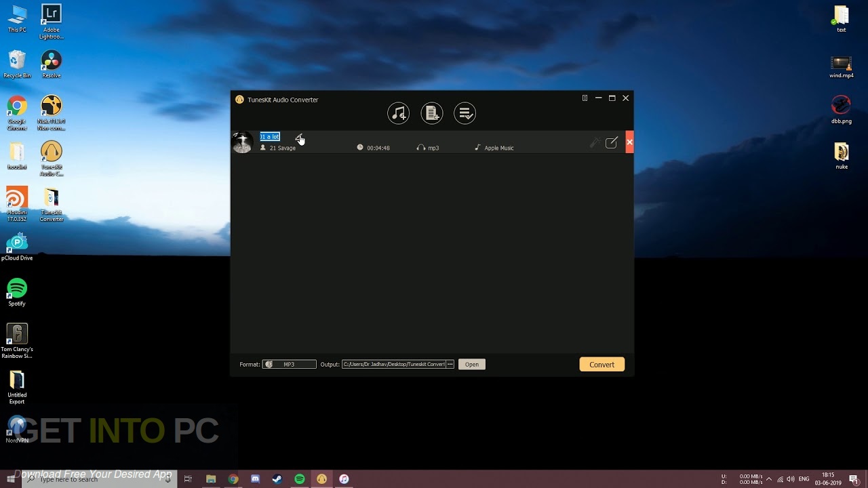Open Task View from taskbar

(x=188, y=479)
